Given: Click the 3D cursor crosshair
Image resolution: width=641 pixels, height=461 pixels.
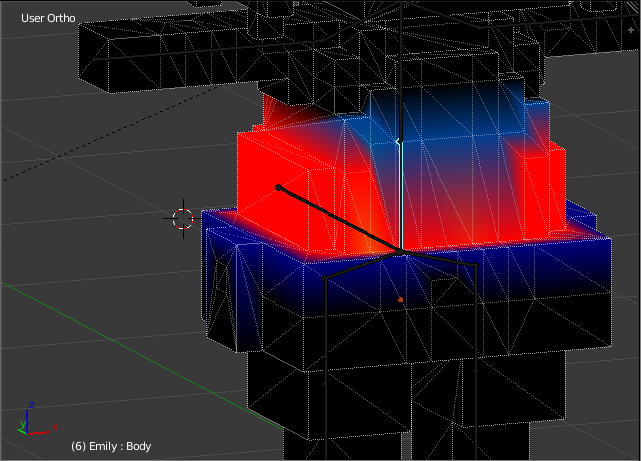Looking at the screenshot, I should pos(183,219).
